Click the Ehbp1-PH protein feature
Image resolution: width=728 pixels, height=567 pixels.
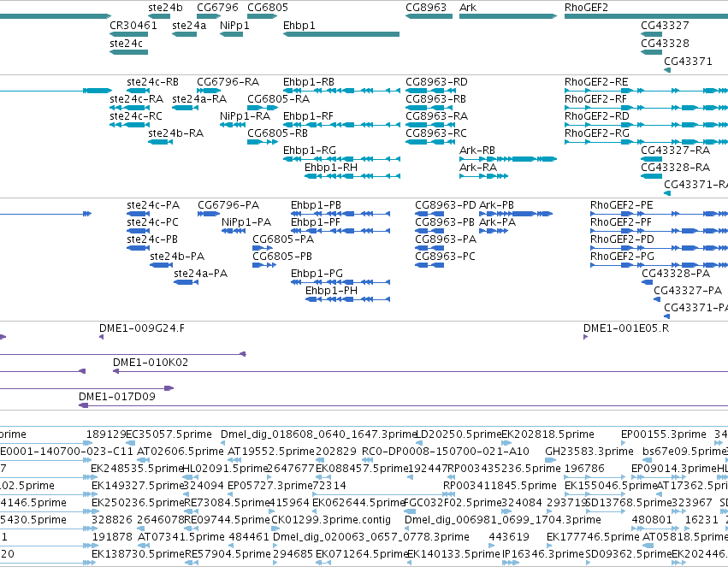[x=348, y=299]
